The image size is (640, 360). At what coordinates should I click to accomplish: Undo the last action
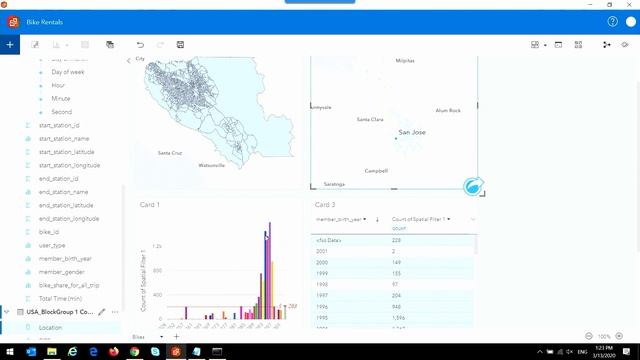[x=140, y=44]
